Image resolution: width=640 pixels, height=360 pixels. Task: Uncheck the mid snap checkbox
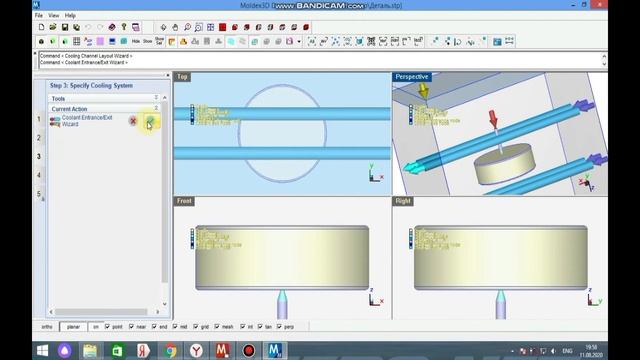175,327
